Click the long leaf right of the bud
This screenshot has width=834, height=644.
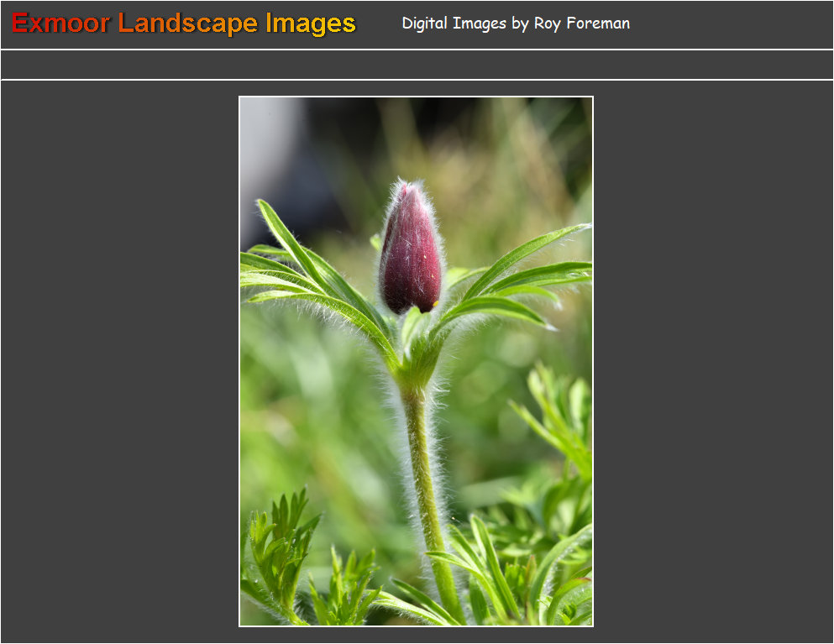tap(521, 252)
